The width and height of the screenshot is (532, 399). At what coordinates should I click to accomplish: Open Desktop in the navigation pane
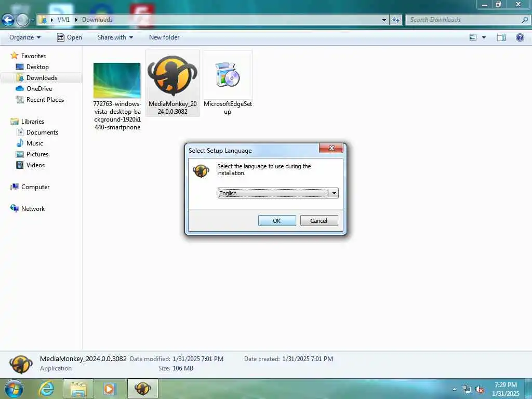click(x=37, y=67)
